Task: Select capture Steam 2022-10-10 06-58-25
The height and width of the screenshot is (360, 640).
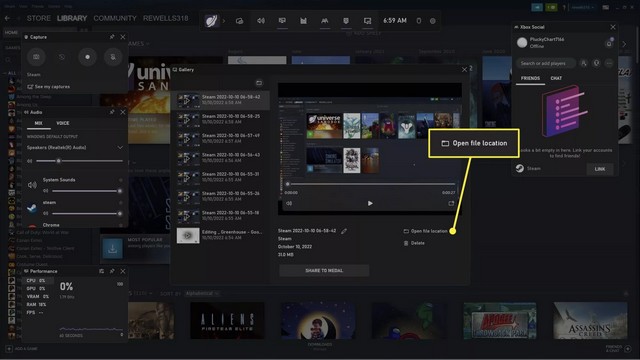Action: click(220, 119)
